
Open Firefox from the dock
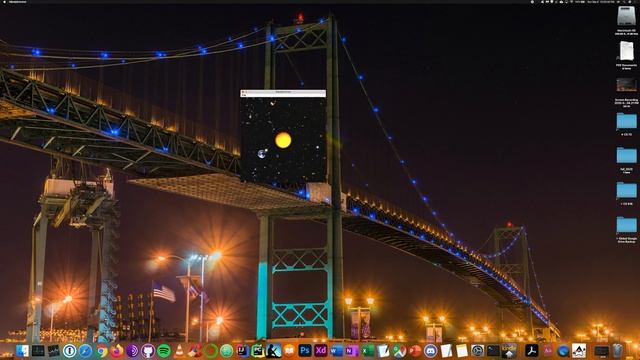coord(117,351)
